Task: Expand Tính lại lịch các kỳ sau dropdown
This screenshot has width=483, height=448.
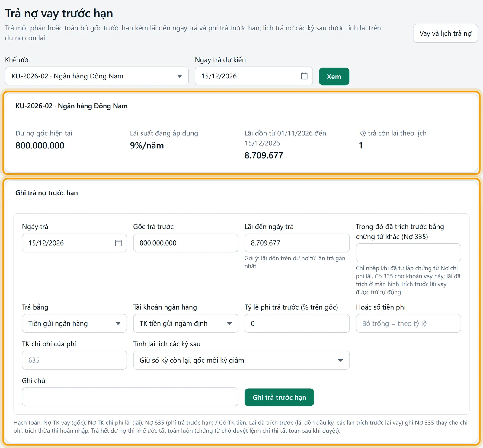Action: pos(241,360)
